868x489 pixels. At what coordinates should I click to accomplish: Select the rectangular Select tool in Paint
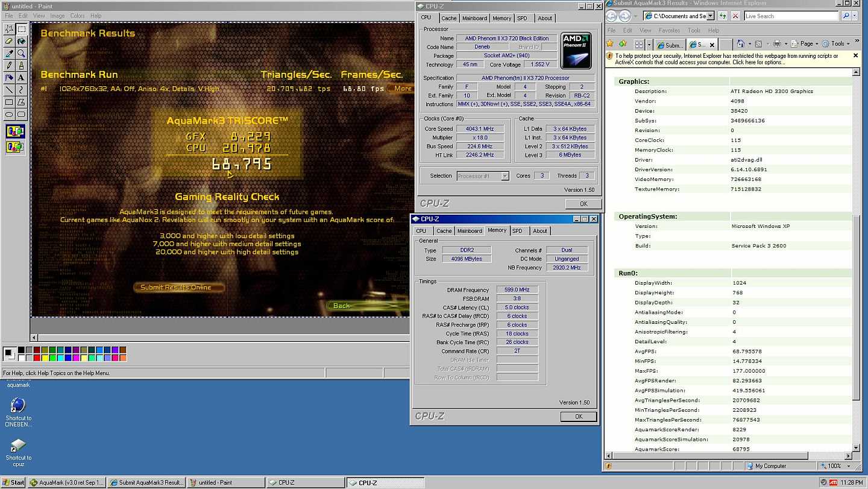pos(21,29)
